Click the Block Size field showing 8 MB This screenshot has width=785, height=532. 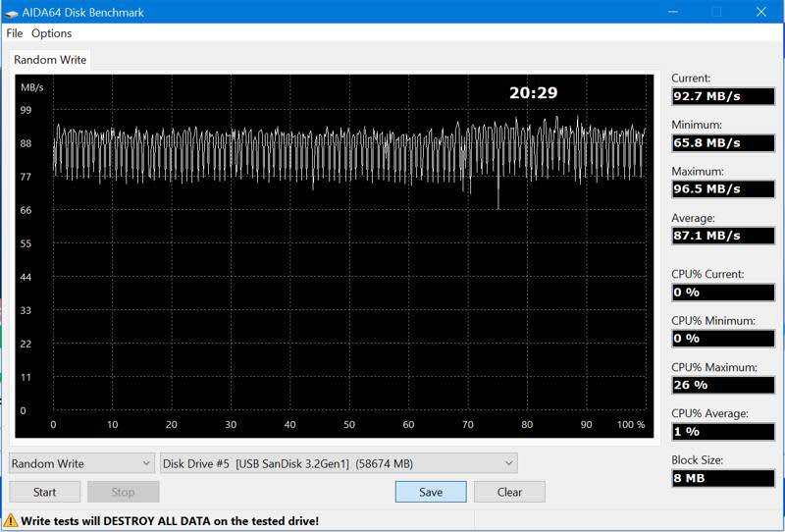pyautogui.click(x=722, y=478)
